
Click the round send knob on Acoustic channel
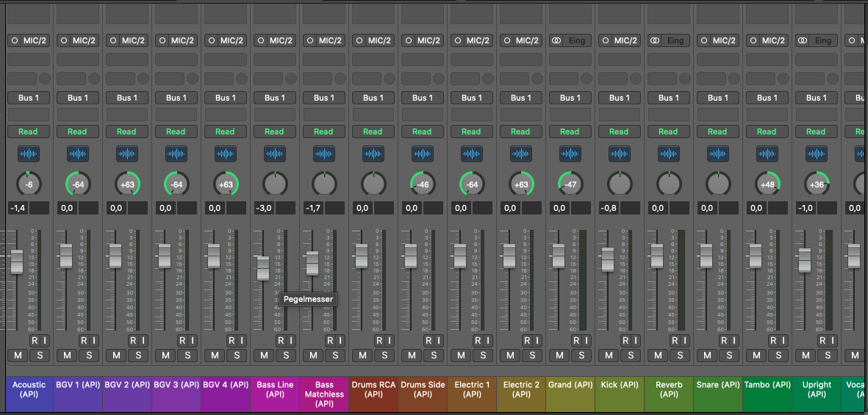[45, 79]
